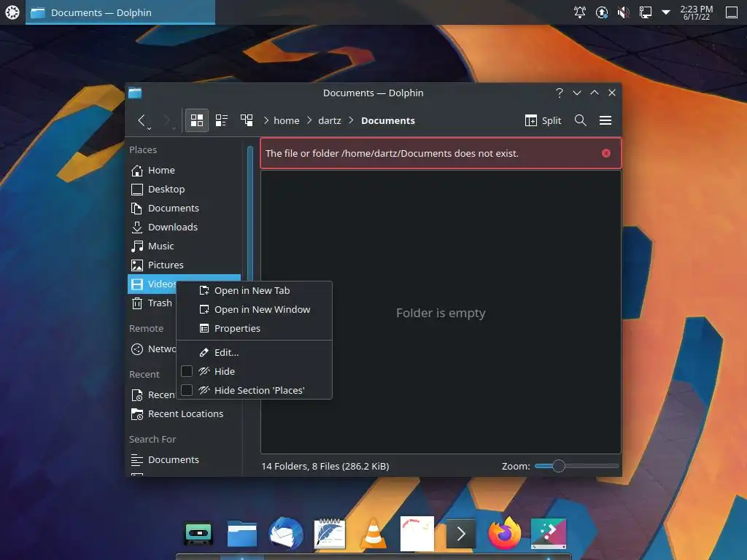Click '14 Folders, 8 Files' status text

point(325,466)
